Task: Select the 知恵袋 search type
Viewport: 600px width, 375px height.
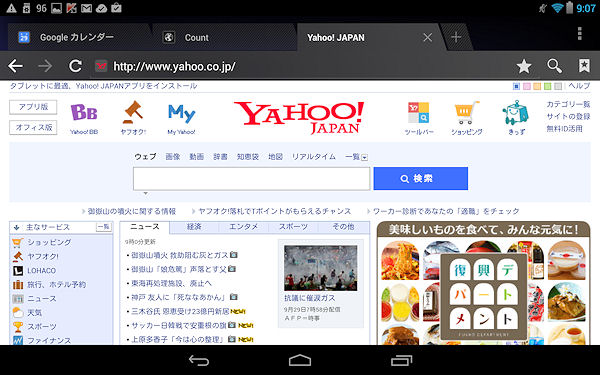Action: (x=248, y=157)
